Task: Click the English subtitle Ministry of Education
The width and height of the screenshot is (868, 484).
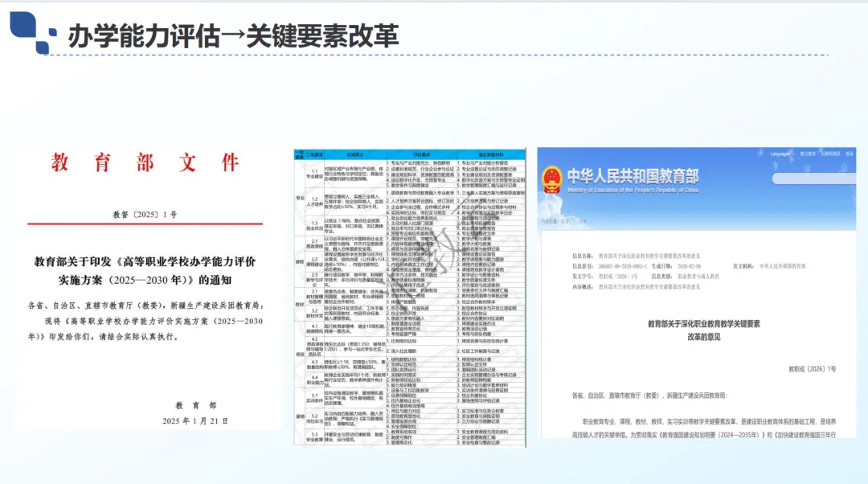Action: pyautogui.click(x=633, y=190)
